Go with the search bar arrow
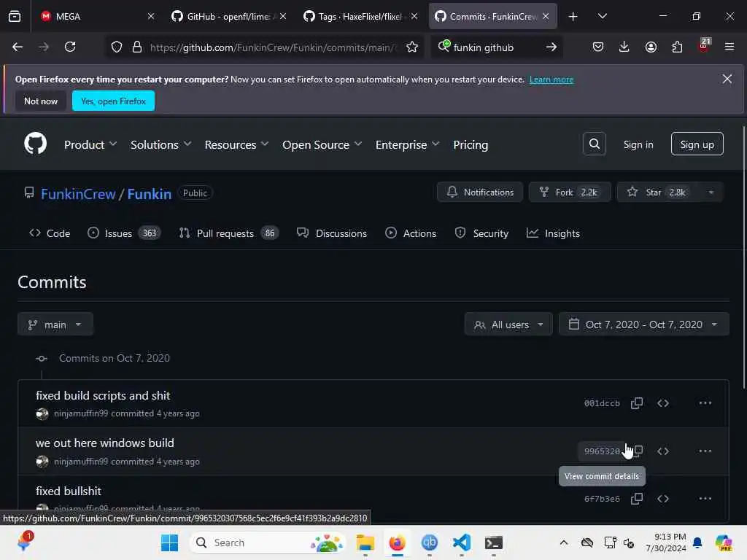This screenshot has height=560, width=747. (x=551, y=47)
